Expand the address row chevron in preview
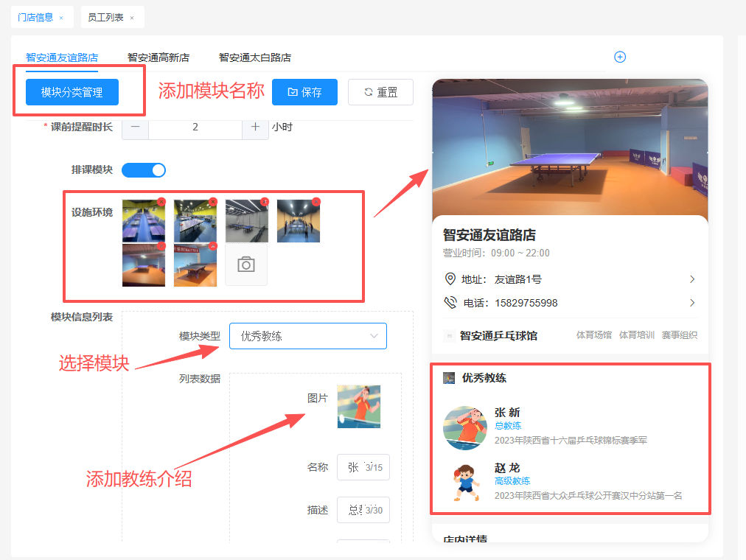746x560 pixels. [691, 279]
